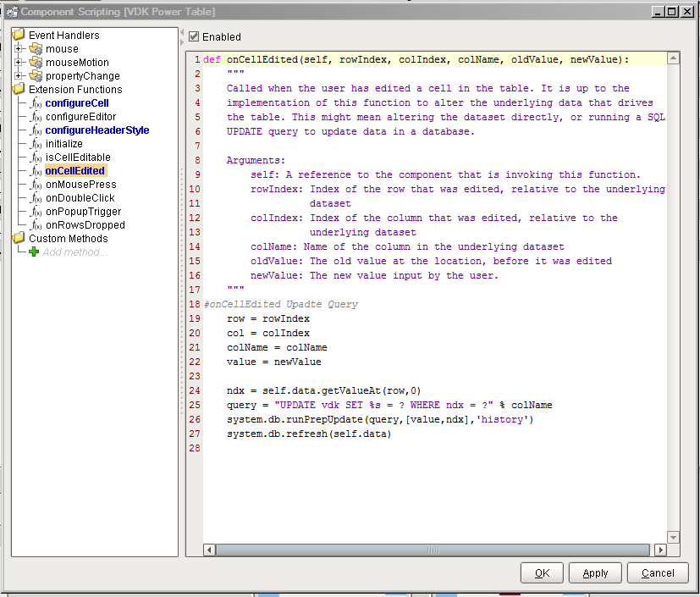Image resolution: width=700 pixels, height=597 pixels.
Task: Open the configureHeaderStyle extension function
Action: click(97, 130)
